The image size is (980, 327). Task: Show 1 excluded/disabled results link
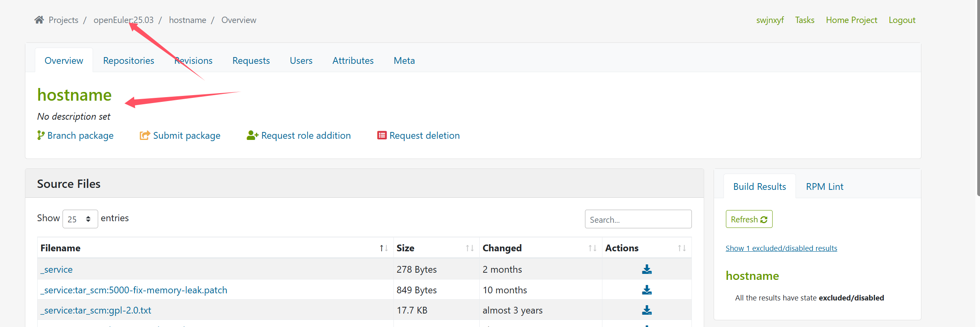(781, 249)
